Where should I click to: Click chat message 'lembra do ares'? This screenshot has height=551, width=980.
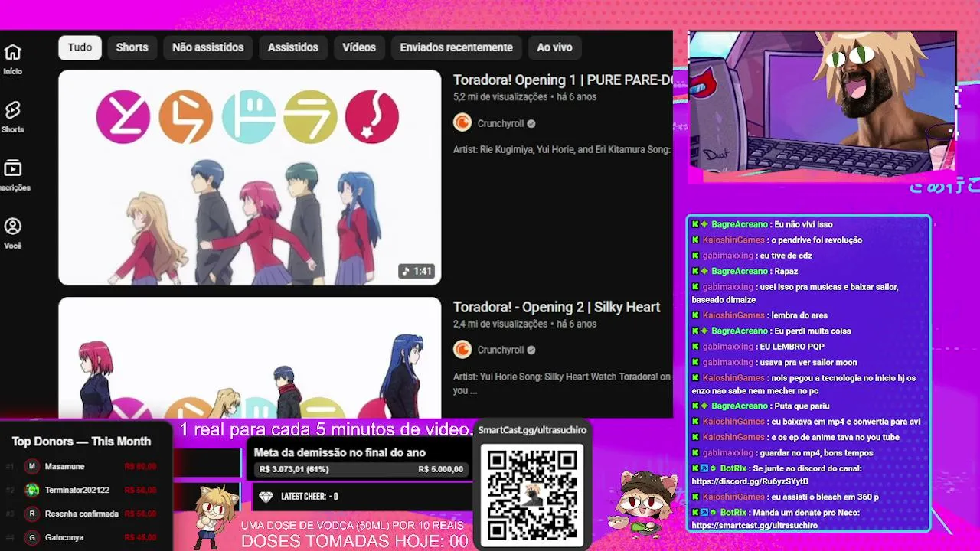pos(799,315)
